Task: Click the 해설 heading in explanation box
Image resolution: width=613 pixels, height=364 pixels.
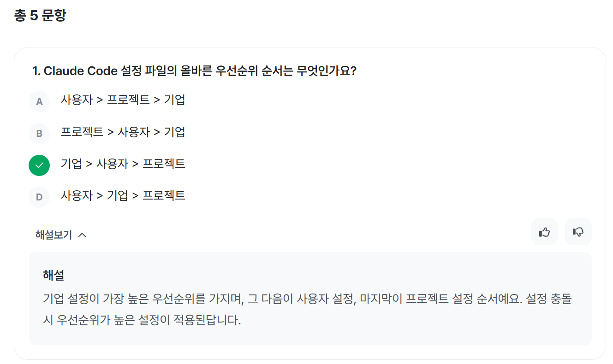Action: tap(53, 276)
